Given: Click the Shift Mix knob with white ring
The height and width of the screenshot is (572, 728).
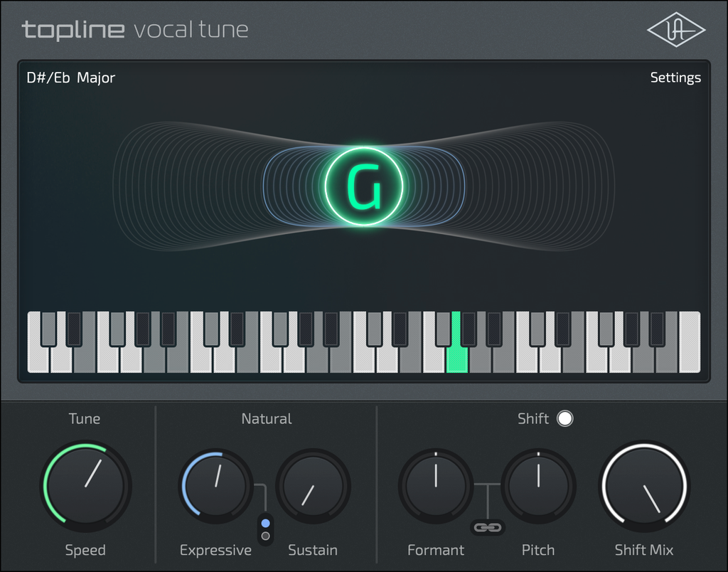Looking at the screenshot, I should click(644, 486).
